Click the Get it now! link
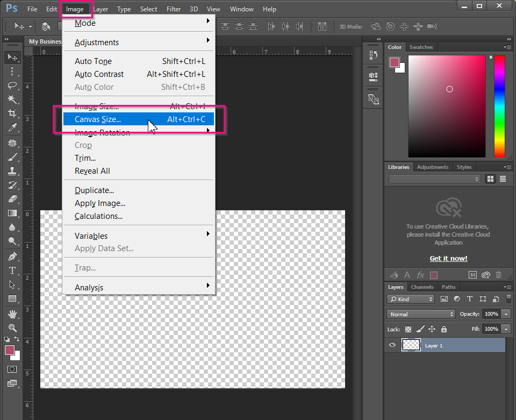 448,259
